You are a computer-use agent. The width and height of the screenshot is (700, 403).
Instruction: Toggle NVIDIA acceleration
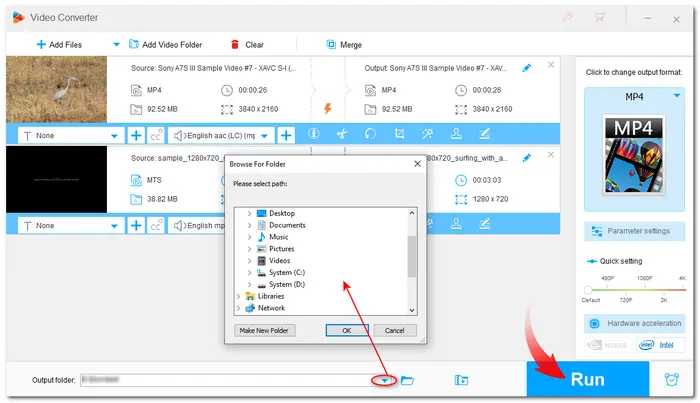click(x=607, y=345)
